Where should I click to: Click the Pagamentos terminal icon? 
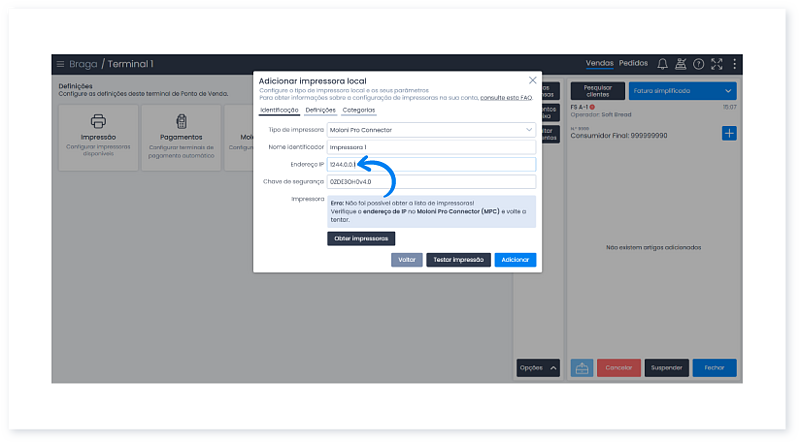[x=181, y=121]
